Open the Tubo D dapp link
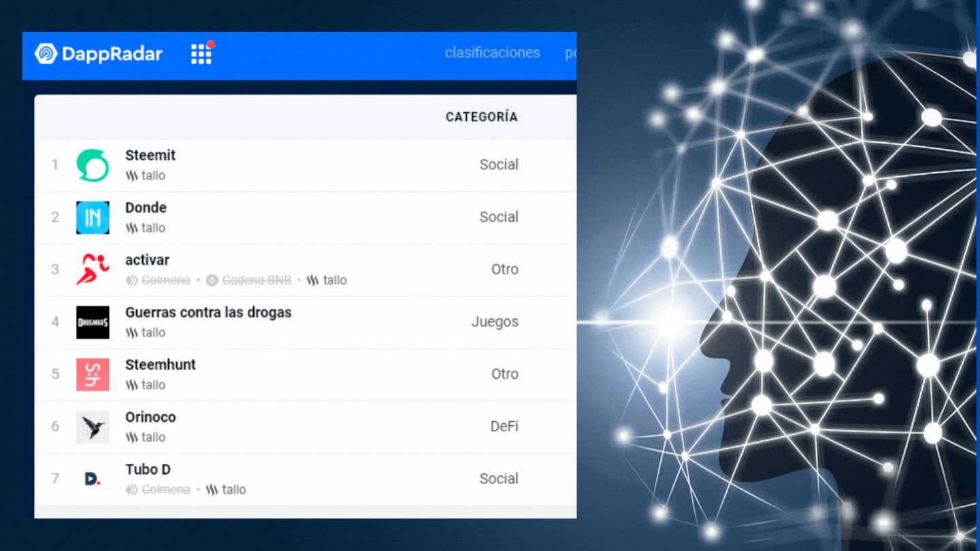Screen dimensions: 980x551 pos(148,469)
